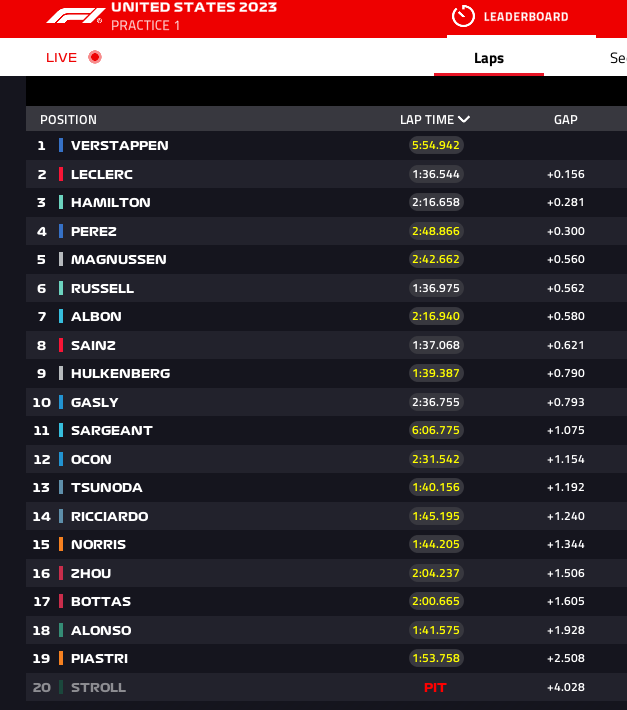The image size is (627, 710).
Task: Toggle LAP TIME sort chevron
Action: pos(464,119)
